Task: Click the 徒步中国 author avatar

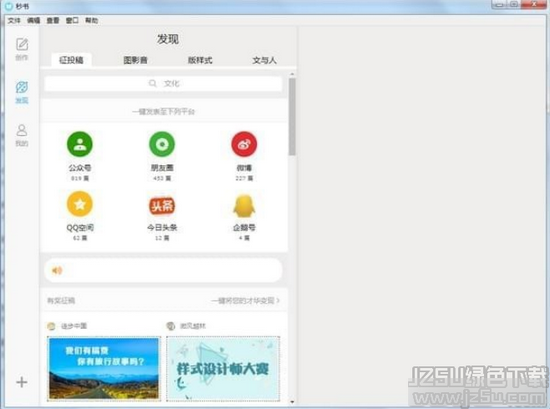Action: tap(51, 326)
